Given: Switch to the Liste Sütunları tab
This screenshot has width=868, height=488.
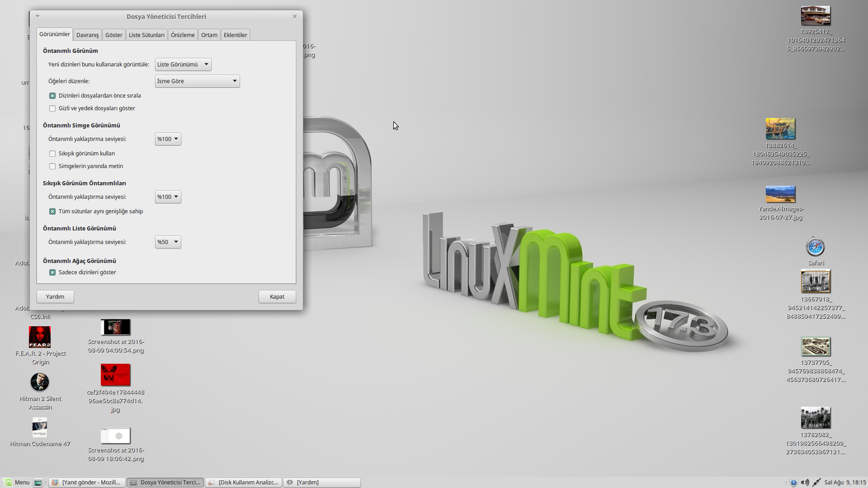Looking at the screenshot, I should pyautogui.click(x=146, y=35).
